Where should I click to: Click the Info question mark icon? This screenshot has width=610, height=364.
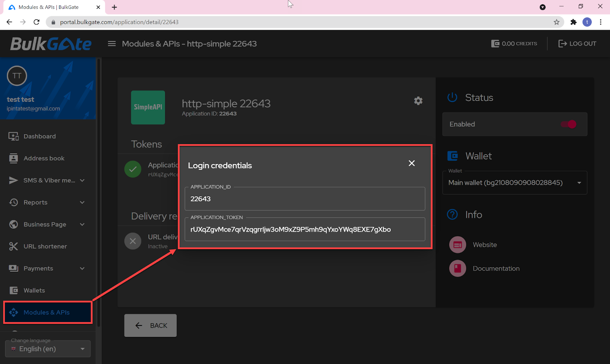tap(452, 215)
